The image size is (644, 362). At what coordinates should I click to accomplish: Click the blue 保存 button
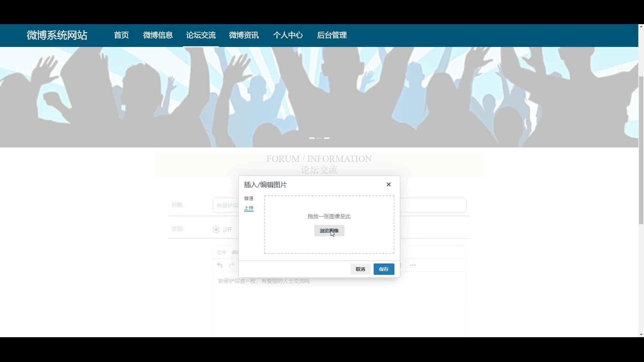(384, 269)
